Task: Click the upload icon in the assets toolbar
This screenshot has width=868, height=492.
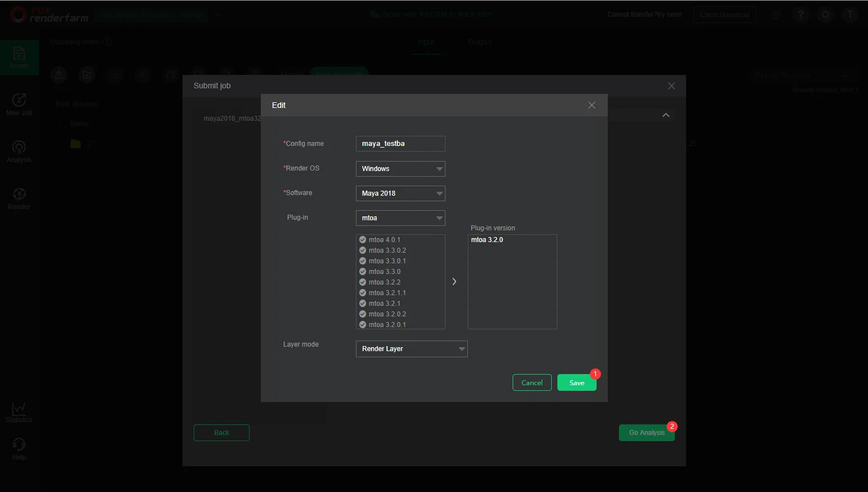Action: [59, 75]
